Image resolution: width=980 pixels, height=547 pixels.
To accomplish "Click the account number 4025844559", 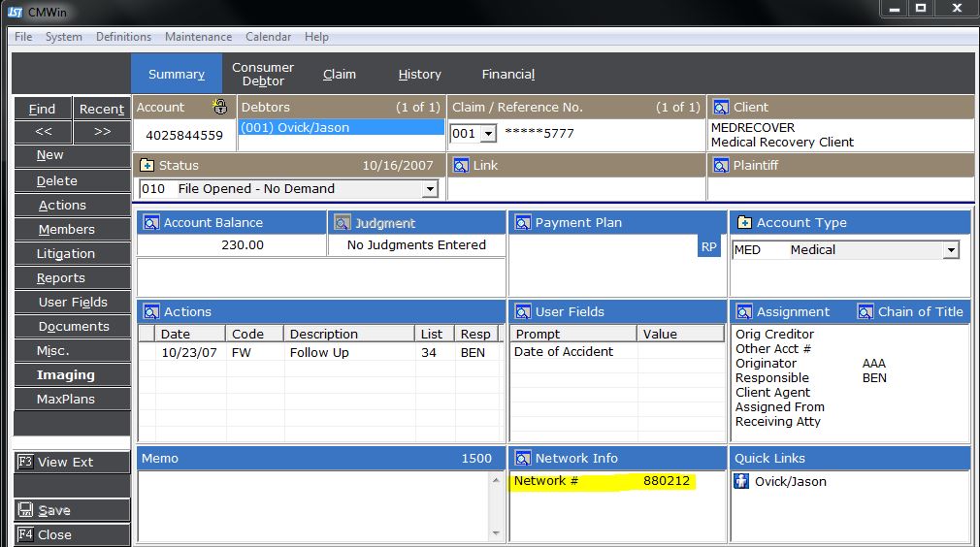I will (x=184, y=135).
